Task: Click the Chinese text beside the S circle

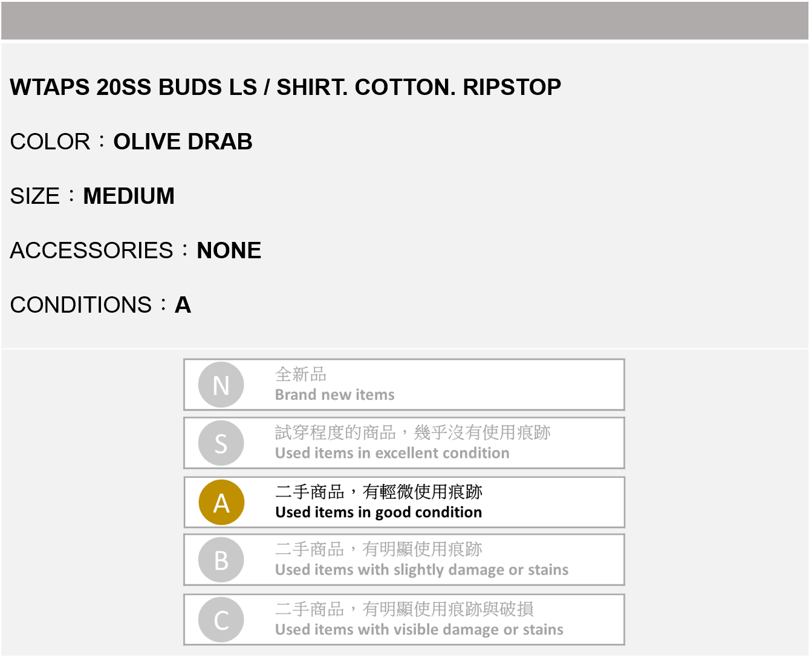Action: (412, 432)
